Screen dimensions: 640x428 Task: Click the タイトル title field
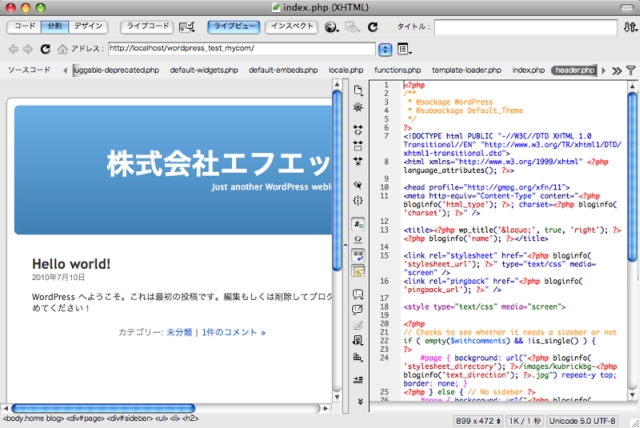coord(525,27)
